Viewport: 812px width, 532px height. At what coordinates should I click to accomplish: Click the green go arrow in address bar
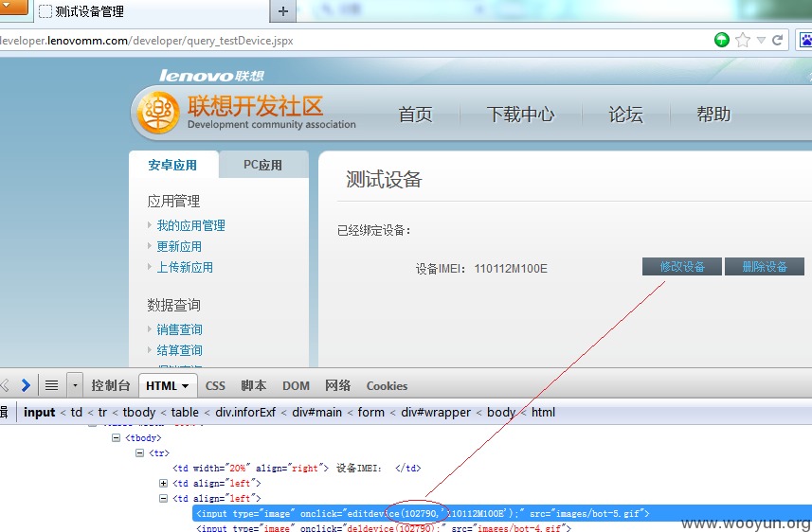721,40
